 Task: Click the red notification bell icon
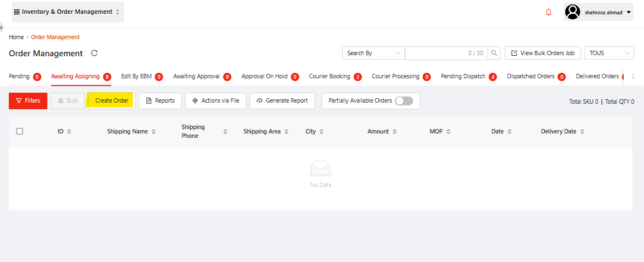[x=548, y=12]
